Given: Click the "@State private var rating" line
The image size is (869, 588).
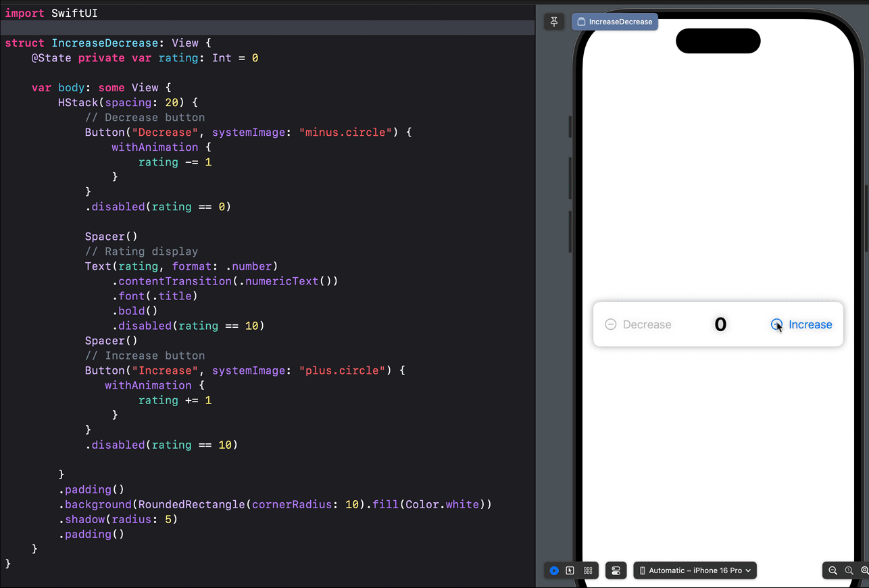Looking at the screenshot, I should click(145, 57).
